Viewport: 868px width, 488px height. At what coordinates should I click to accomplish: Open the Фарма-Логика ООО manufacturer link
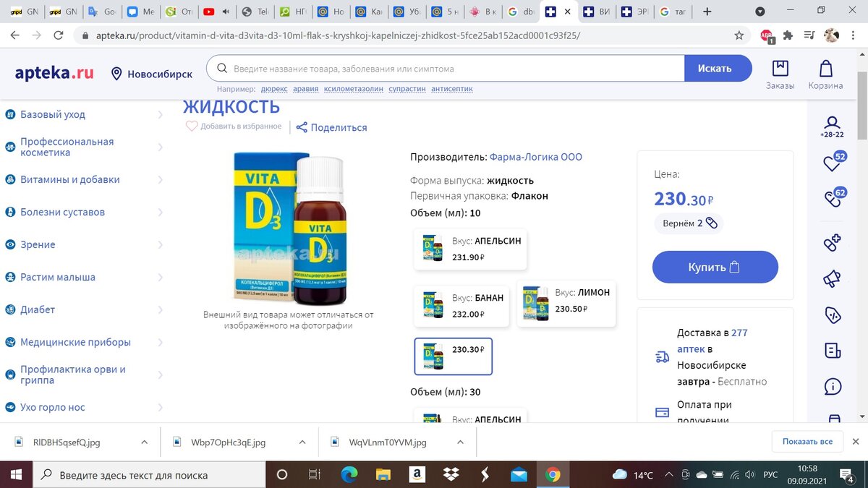point(536,157)
